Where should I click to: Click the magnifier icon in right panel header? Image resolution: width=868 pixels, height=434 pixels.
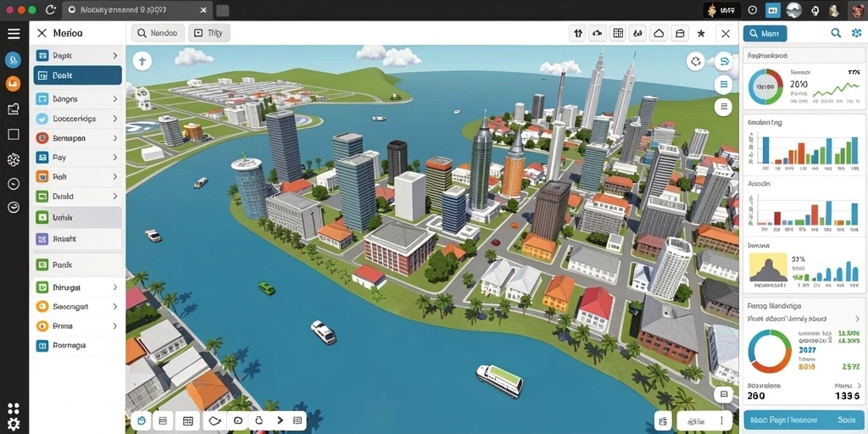836,33
